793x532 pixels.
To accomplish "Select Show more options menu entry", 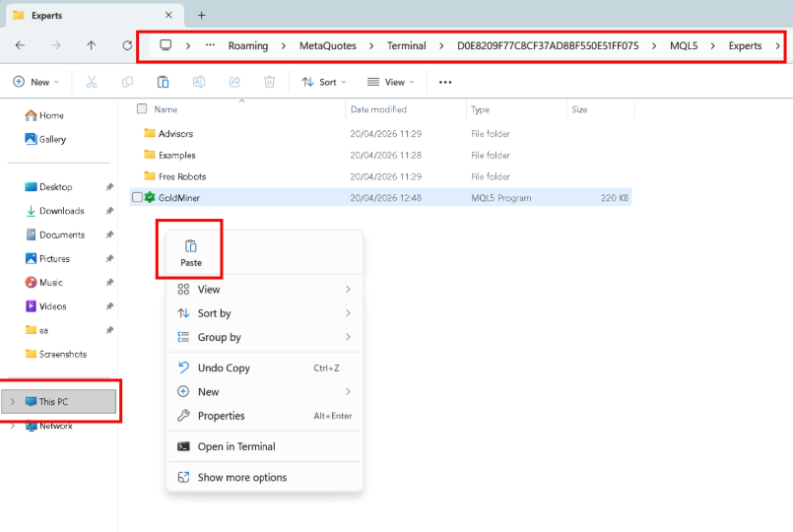I will tap(241, 477).
